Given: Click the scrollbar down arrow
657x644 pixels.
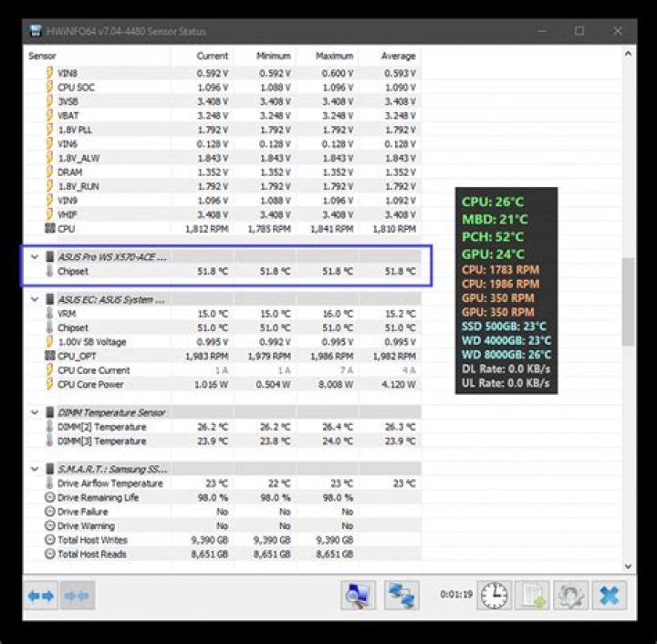Looking at the screenshot, I should pyautogui.click(x=628, y=566).
